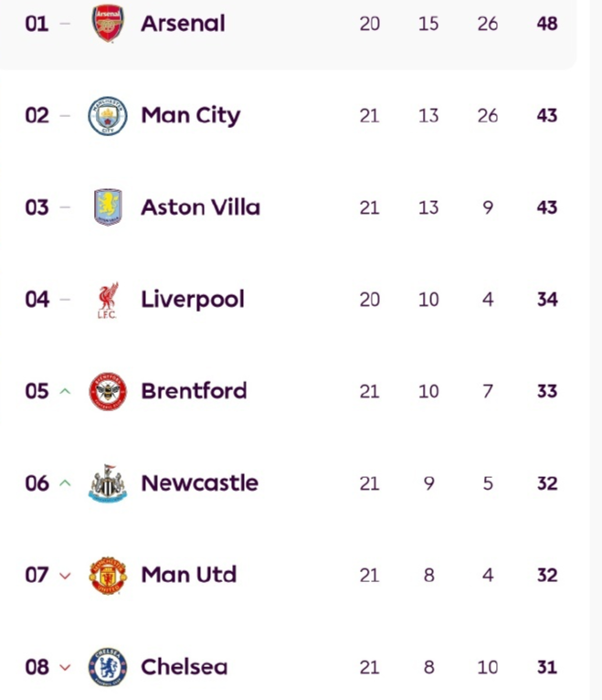The image size is (602, 700).
Task: Click Arsenal's 48 points value
Action: pos(547,24)
